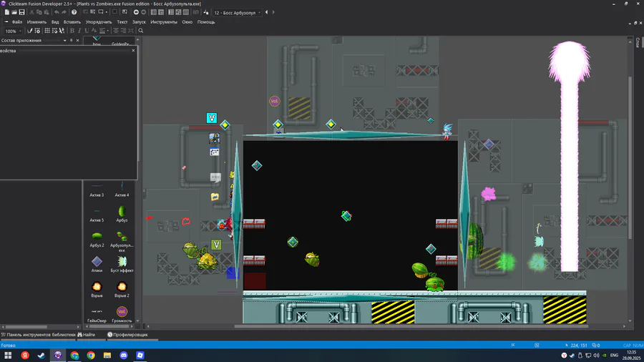Jump to the previous frame arrow
Screen dimensions: 644x362
coord(267,12)
